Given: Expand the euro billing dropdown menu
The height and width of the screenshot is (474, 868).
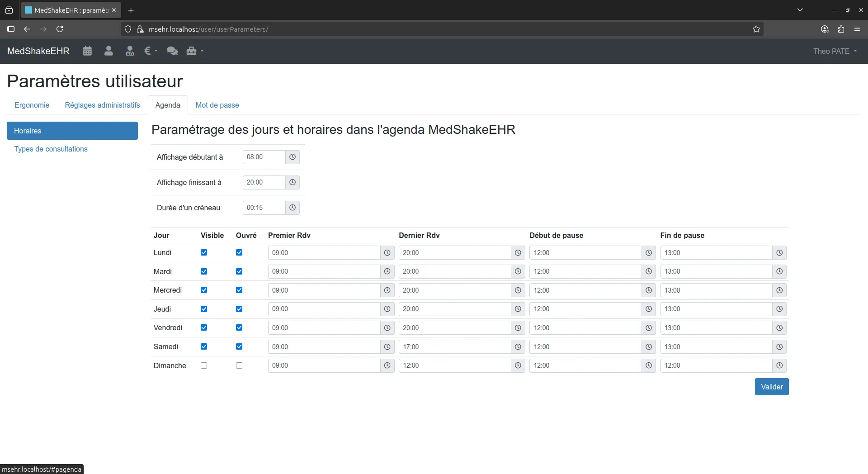Looking at the screenshot, I should click(x=151, y=51).
